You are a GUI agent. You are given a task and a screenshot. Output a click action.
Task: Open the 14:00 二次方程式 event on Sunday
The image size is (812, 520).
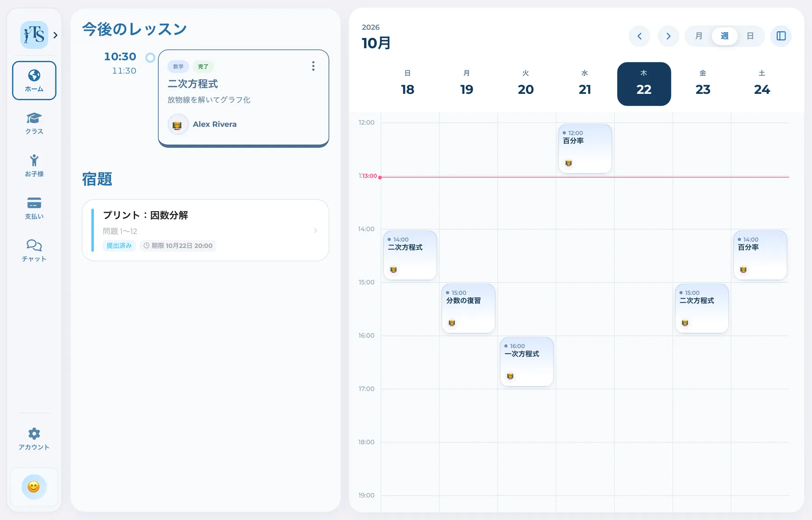[x=410, y=255]
